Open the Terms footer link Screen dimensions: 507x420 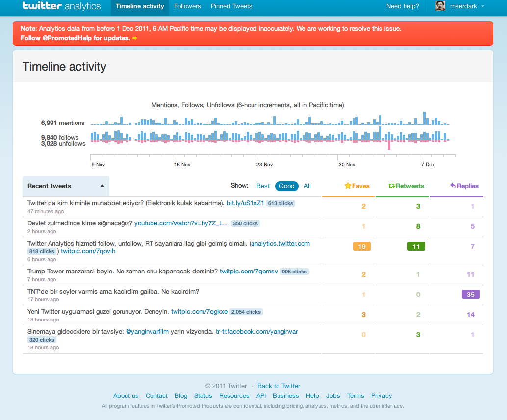coord(355,396)
